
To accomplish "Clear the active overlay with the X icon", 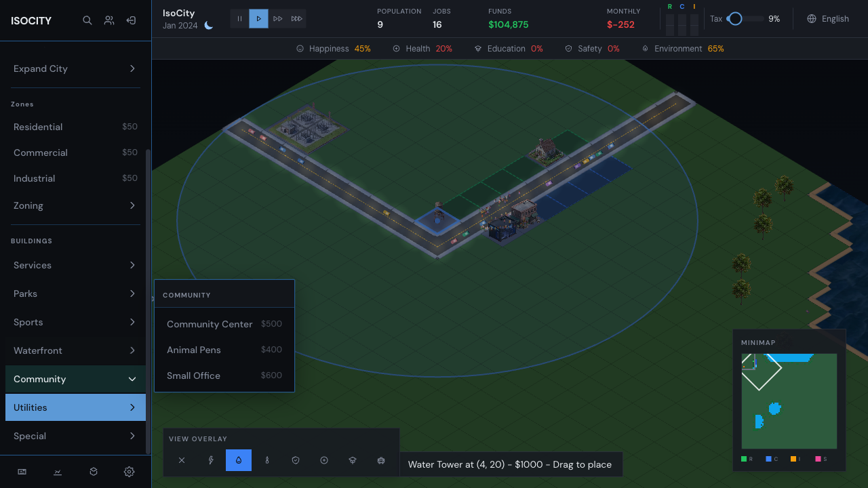I will [181, 460].
